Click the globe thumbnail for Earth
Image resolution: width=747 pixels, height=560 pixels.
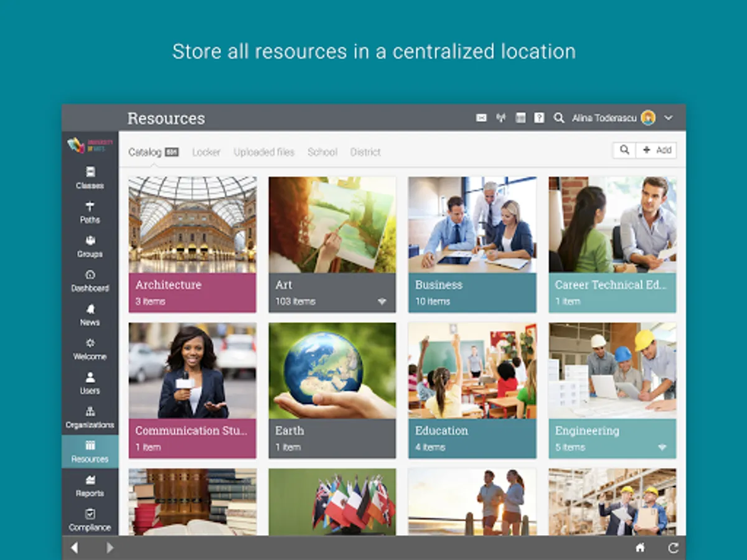tap(332, 371)
